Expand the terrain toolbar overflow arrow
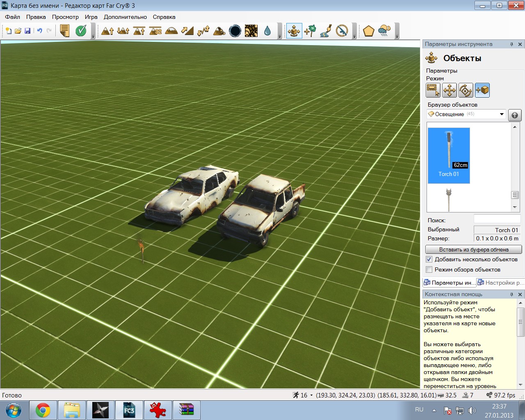Image resolution: width=525 pixels, height=420 pixels. tap(280, 37)
